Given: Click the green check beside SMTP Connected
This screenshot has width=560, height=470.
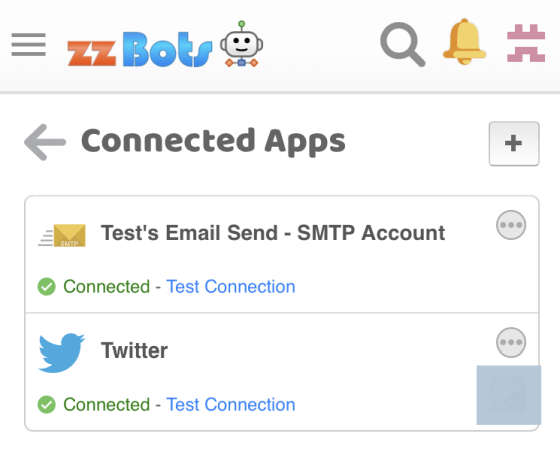Looking at the screenshot, I should point(46,286).
